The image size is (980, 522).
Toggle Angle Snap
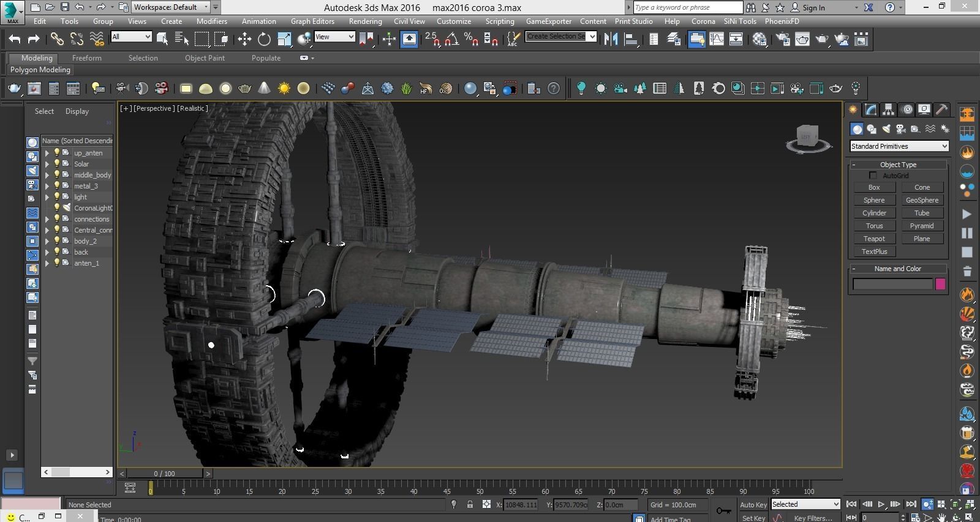point(451,39)
